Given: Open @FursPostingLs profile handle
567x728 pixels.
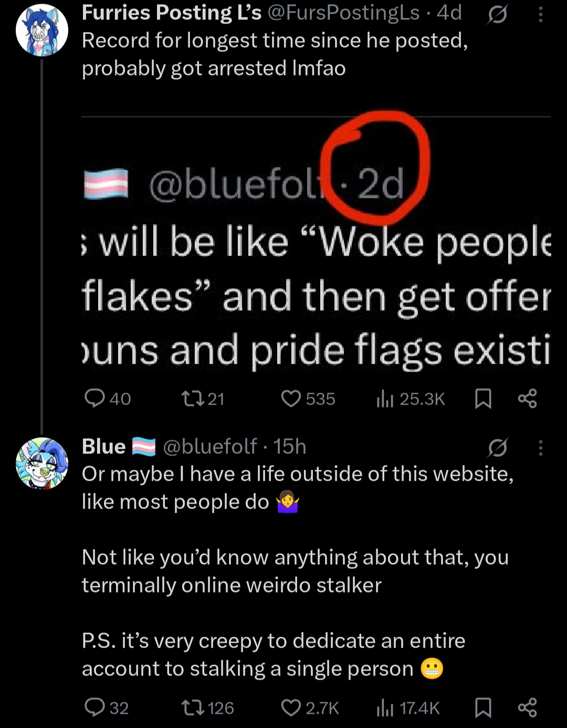Looking at the screenshot, I should click(x=344, y=13).
